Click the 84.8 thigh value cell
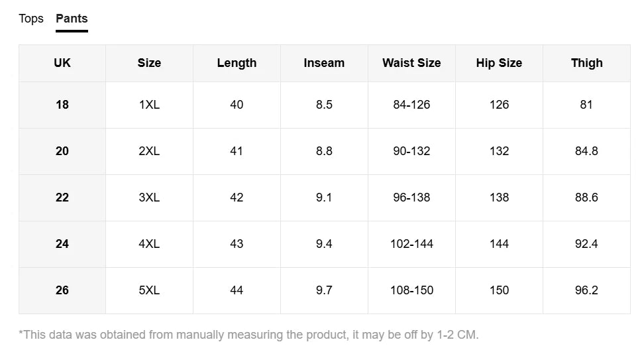This screenshot has height=346, width=644. [x=586, y=151]
